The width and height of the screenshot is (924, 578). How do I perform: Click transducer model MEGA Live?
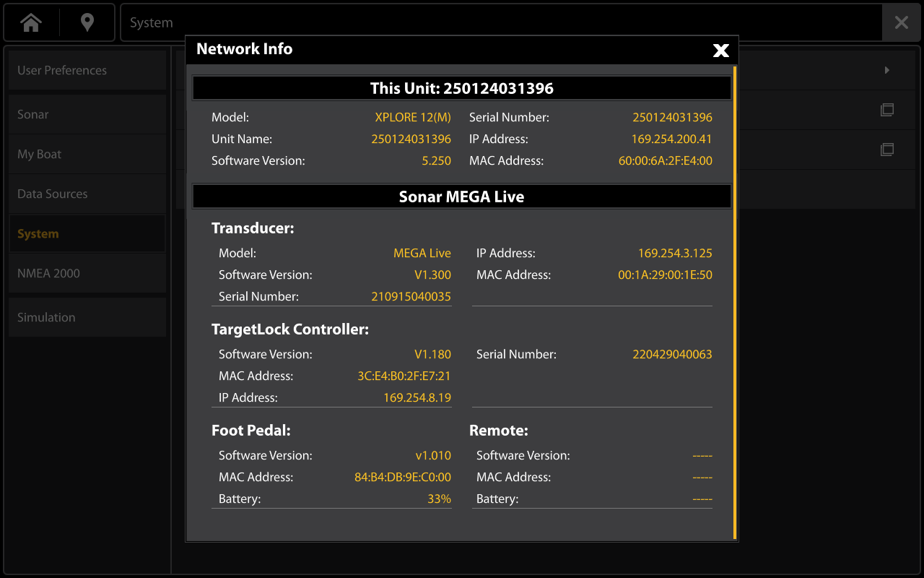point(422,253)
